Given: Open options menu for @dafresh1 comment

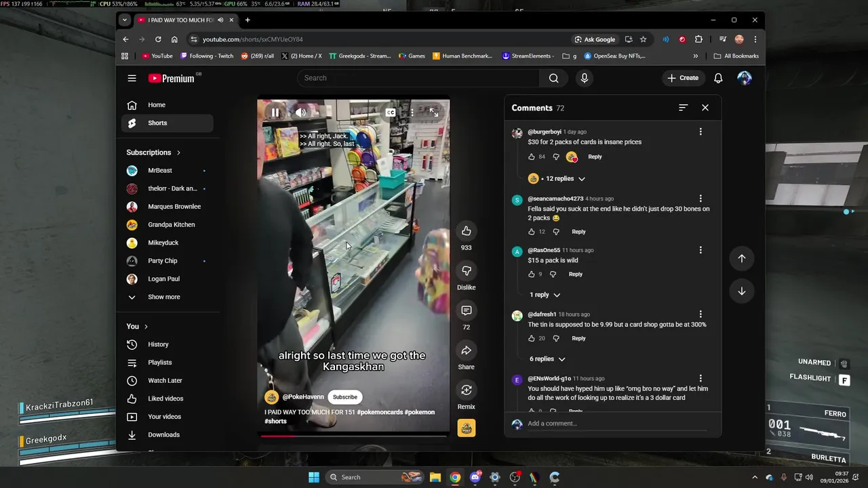Looking at the screenshot, I should coord(701,314).
